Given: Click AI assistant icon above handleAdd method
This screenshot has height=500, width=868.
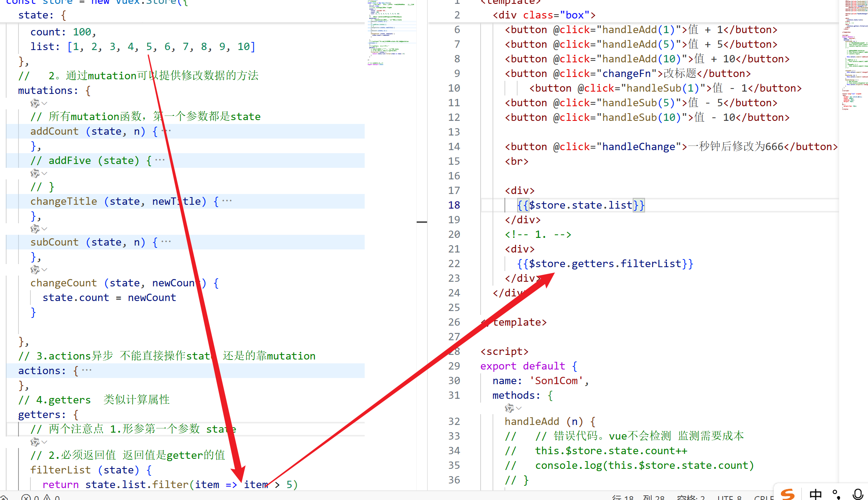Looking at the screenshot, I should click(509, 408).
